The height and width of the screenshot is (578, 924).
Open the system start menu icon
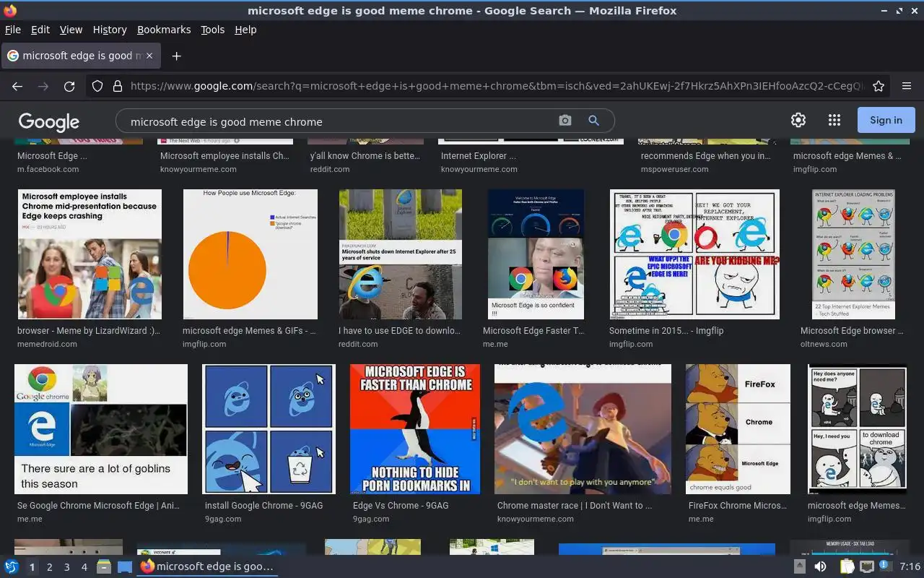[x=12, y=566]
